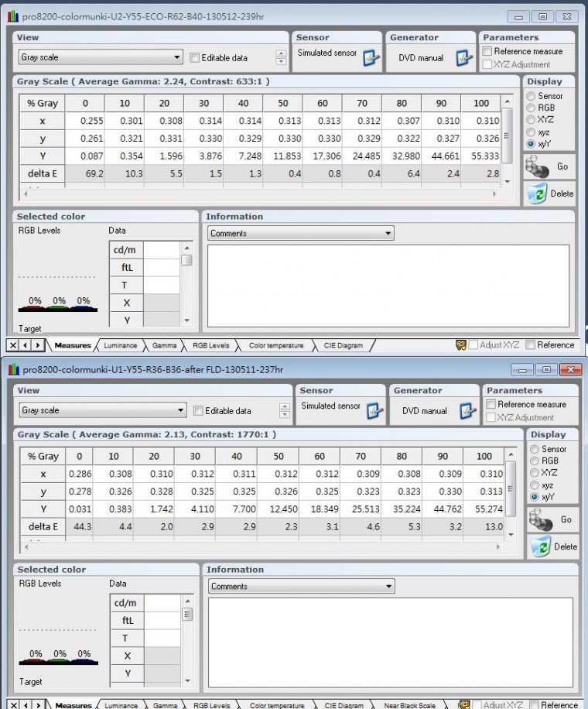Enable Reference measure in bottom window
This screenshot has height=709, width=588.
point(491,404)
